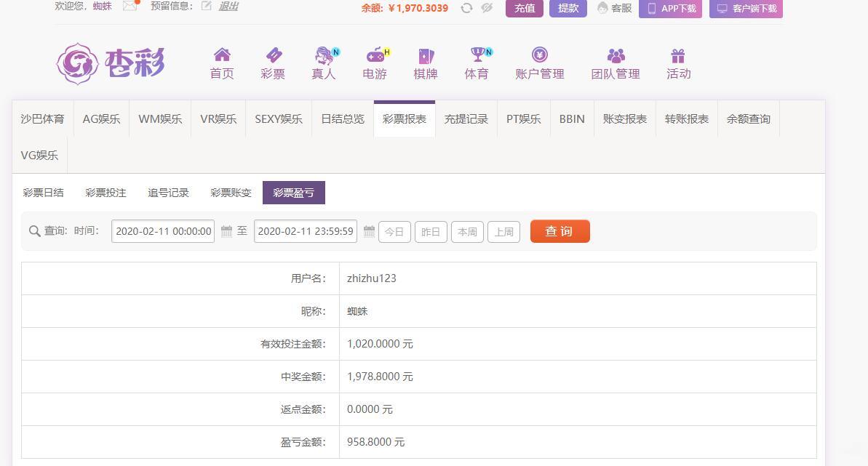Click the mail envelope message icon
The width and height of the screenshot is (868, 466).
pyautogui.click(x=130, y=6)
